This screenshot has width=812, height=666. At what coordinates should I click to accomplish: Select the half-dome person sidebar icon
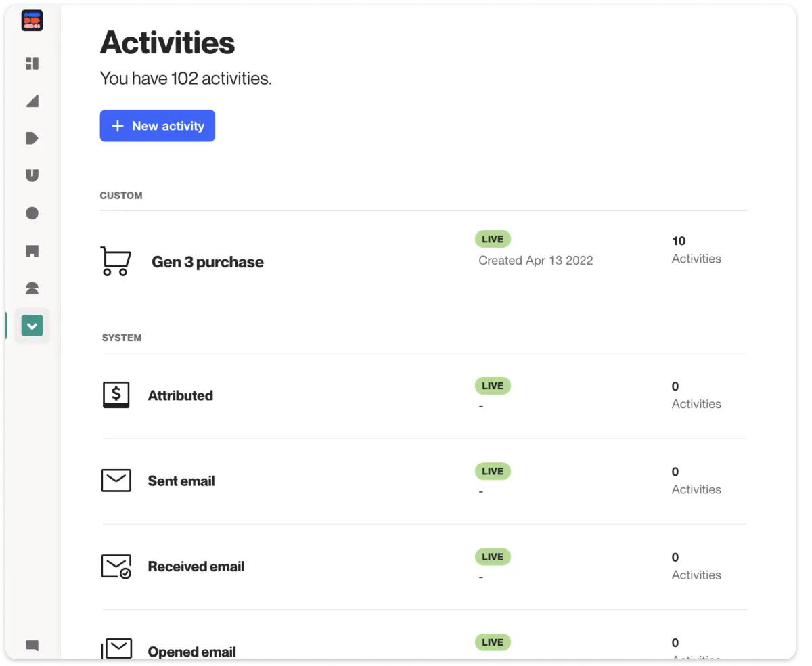coord(32,288)
